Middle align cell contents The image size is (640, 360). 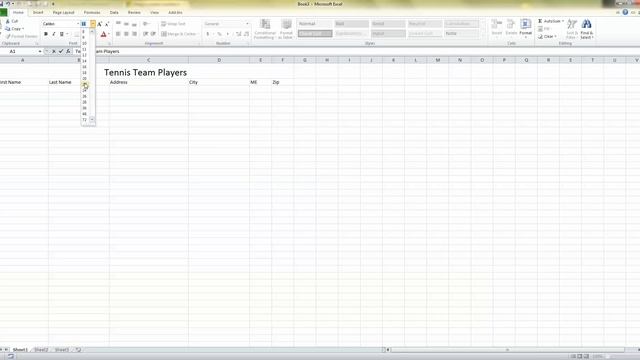[126, 24]
